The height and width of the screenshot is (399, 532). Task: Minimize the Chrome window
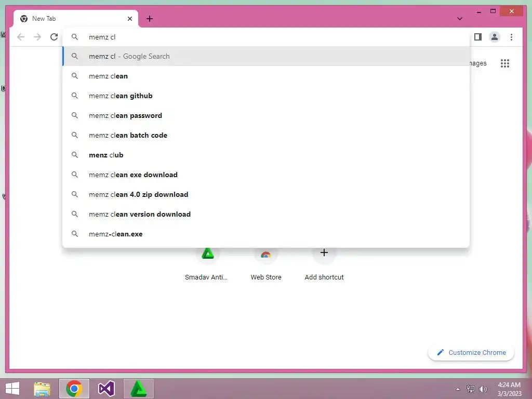click(x=478, y=11)
